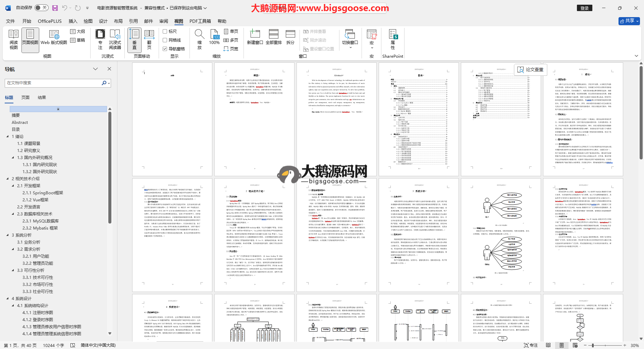
Task: Open the Insert (插入) ribbon tab
Action: 73,21
